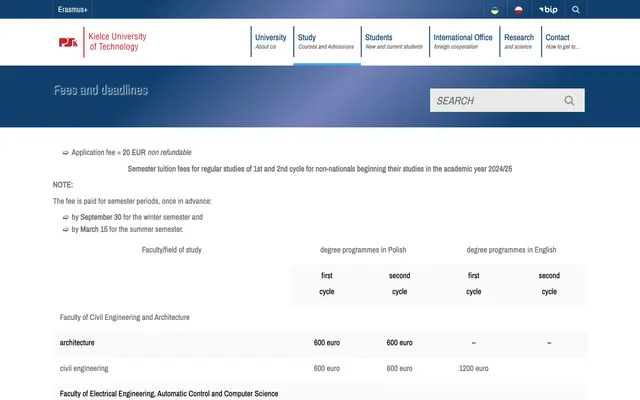Click the Application fee 20 EUR line
Screen dimensions: 640x400
pyautogui.click(x=131, y=152)
